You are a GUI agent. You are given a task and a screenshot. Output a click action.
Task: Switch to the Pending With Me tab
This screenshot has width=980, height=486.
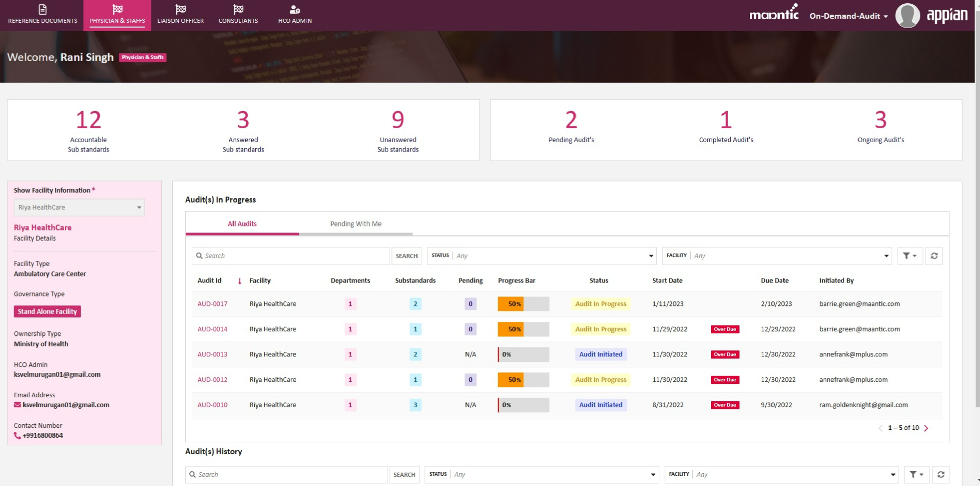(x=356, y=223)
